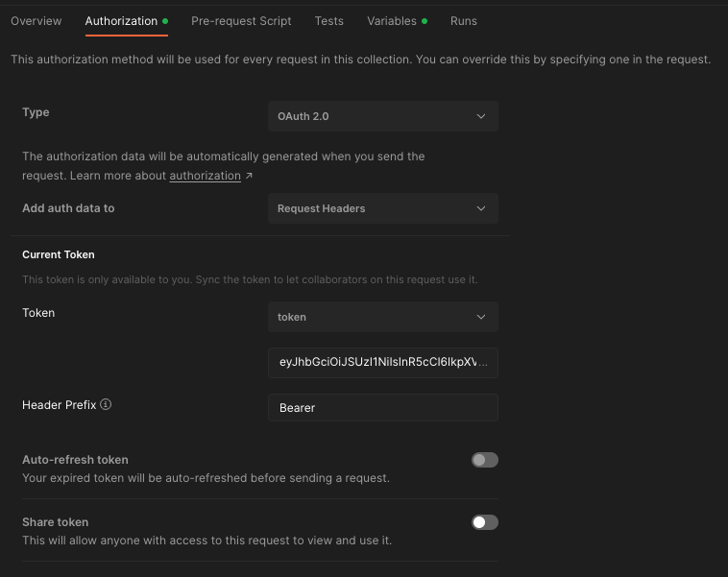The width and height of the screenshot is (728, 577).
Task: Open the OAuth 2.0 type dropdown
Action: pyautogui.click(x=383, y=116)
